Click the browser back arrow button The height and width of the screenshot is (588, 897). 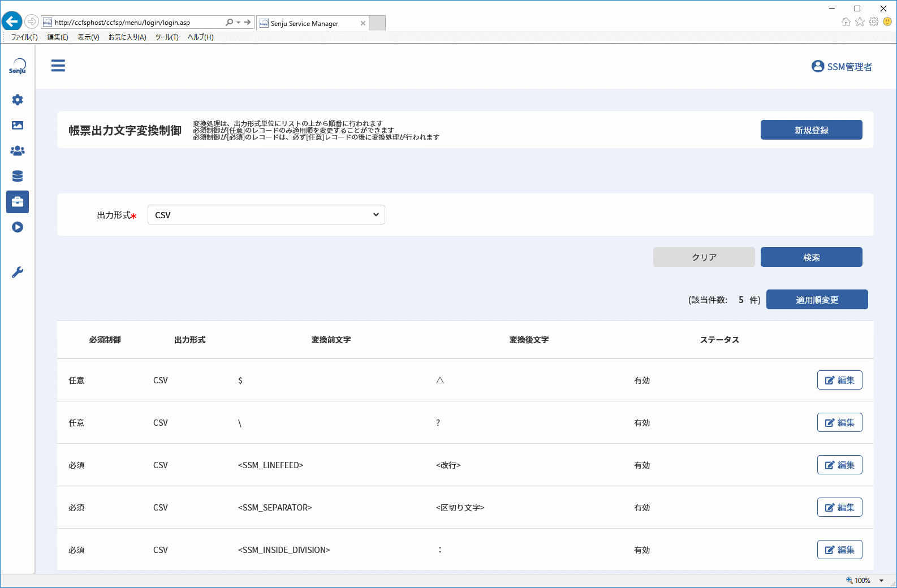tap(12, 22)
